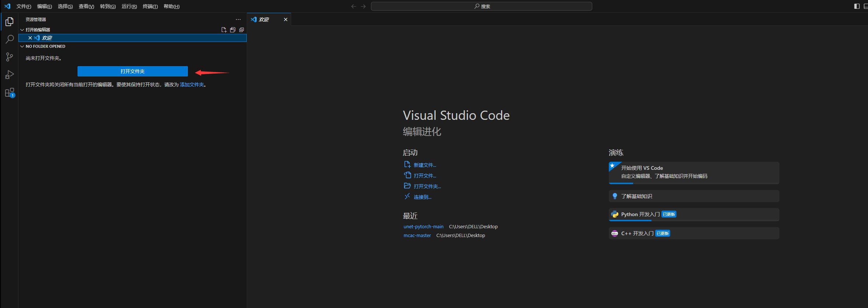The height and width of the screenshot is (308, 868).
Task: Open the 了解基础知识 walkthrough
Action: click(694, 196)
